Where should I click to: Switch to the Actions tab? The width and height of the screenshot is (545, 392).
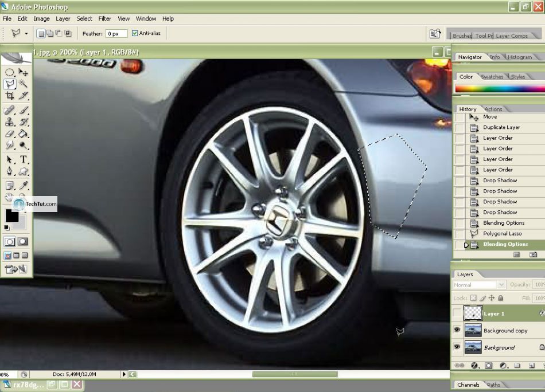[493, 109]
